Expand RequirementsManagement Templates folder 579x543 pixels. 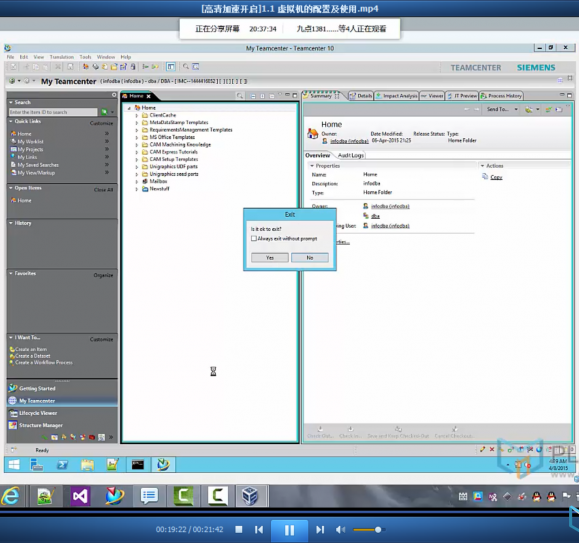click(137, 130)
